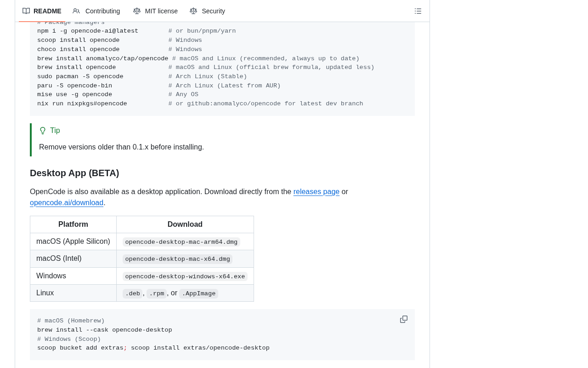588x368 pixels.
Task: Click opencode-desktop-mac-arm64.dmg filename
Action: tap(181, 242)
